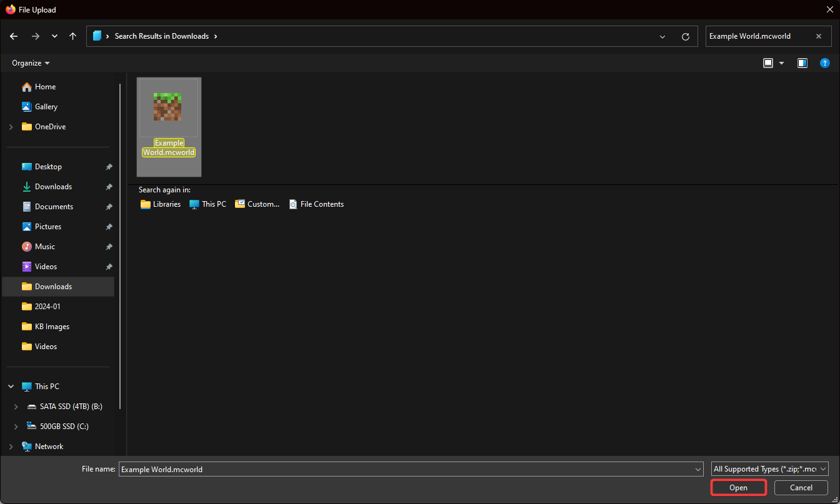This screenshot has height=504, width=840.
Task: Open the Help question mark icon
Action: [x=825, y=63]
